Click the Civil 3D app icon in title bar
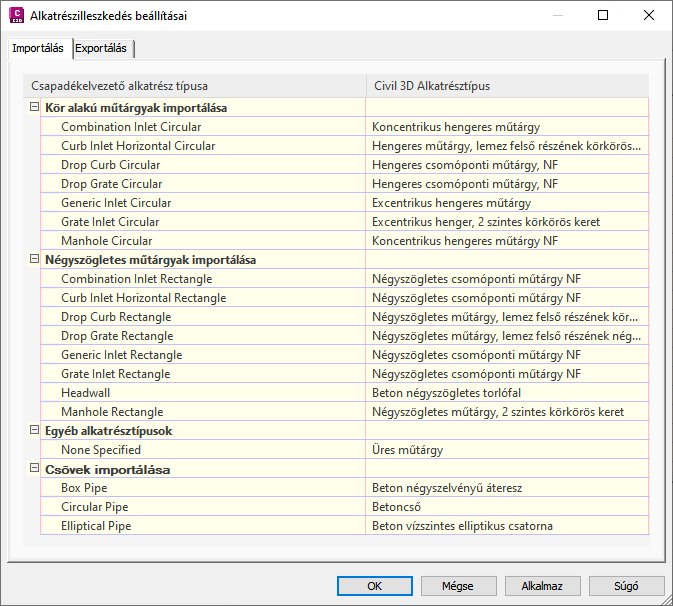 (16, 16)
